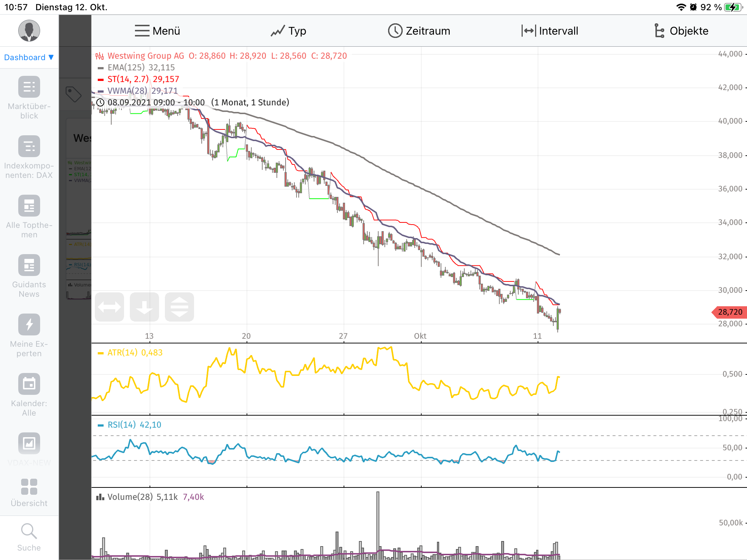Click the price tag icon

point(73,94)
